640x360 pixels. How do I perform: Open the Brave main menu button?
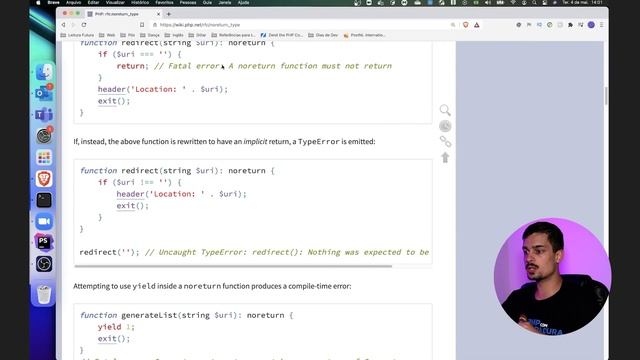pos(602,25)
